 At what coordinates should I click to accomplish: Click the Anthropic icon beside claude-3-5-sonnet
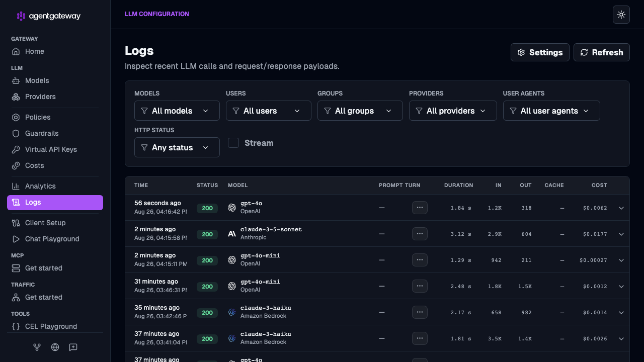[x=232, y=234]
